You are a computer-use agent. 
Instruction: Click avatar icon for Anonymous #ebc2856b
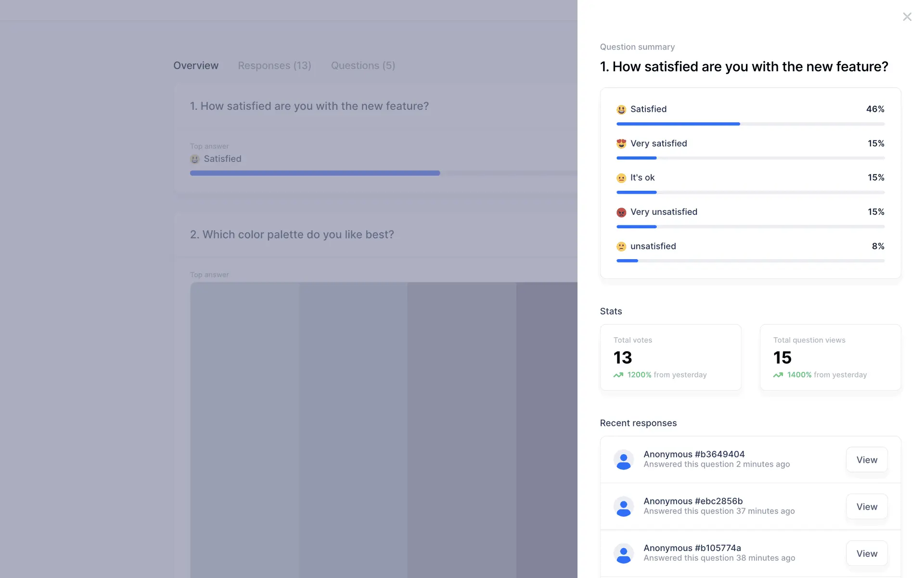[x=624, y=507]
